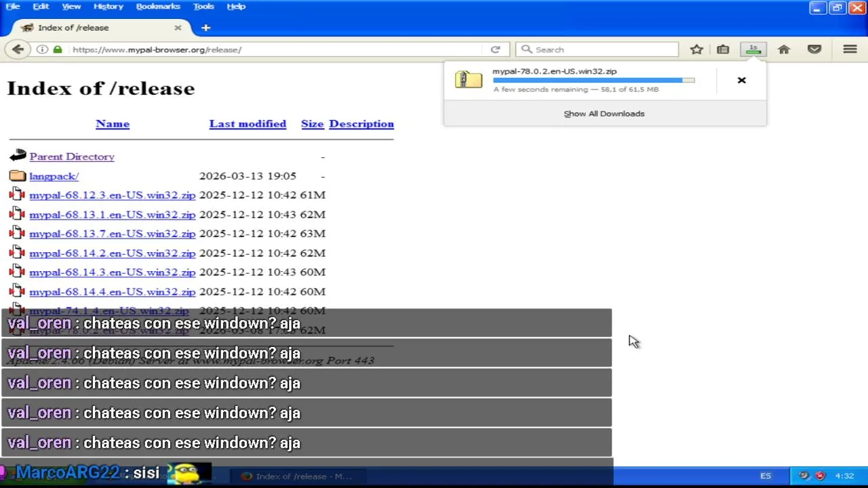This screenshot has height=488, width=868.
Task: Switch to Index of /release taskbar button
Action: point(297,476)
